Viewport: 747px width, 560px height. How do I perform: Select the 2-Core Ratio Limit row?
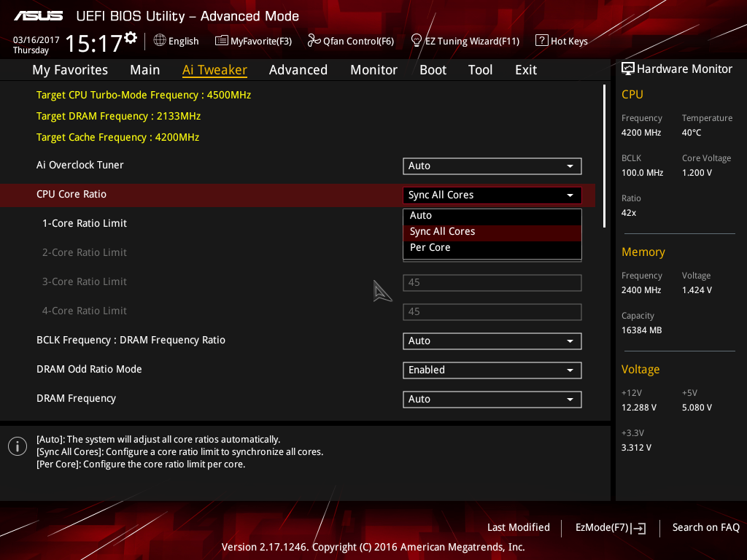tap(85, 252)
